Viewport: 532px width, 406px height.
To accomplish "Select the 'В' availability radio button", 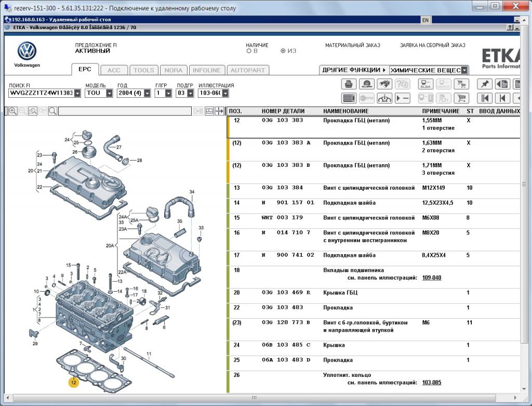I will coord(249,51).
